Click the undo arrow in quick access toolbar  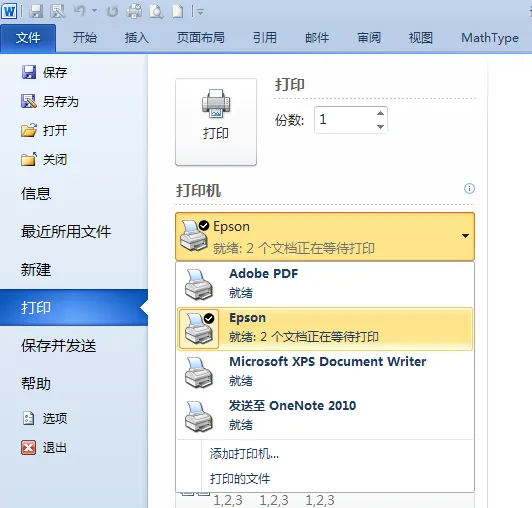[x=80, y=11]
